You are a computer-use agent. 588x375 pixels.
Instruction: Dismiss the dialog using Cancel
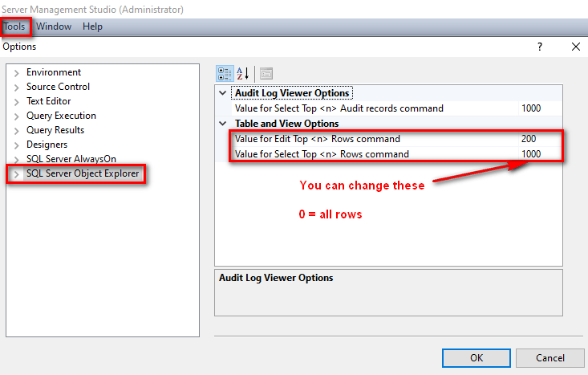click(549, 357)
